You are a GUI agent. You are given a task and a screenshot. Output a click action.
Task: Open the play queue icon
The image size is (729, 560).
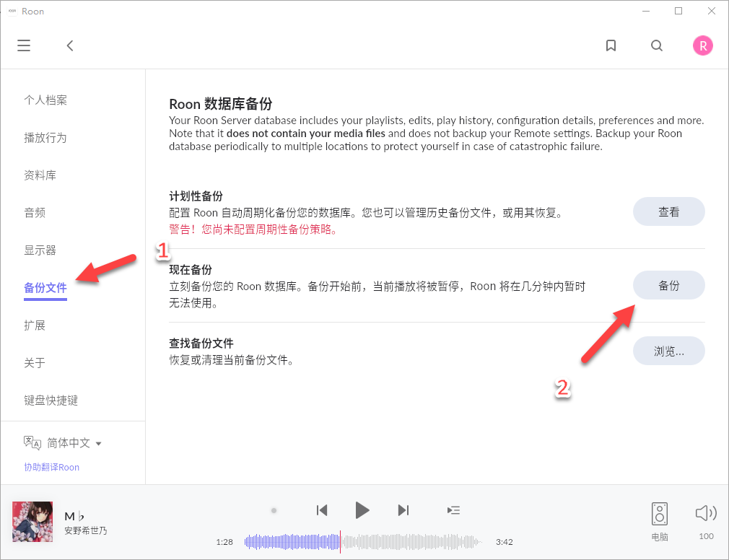pos(453,510)
